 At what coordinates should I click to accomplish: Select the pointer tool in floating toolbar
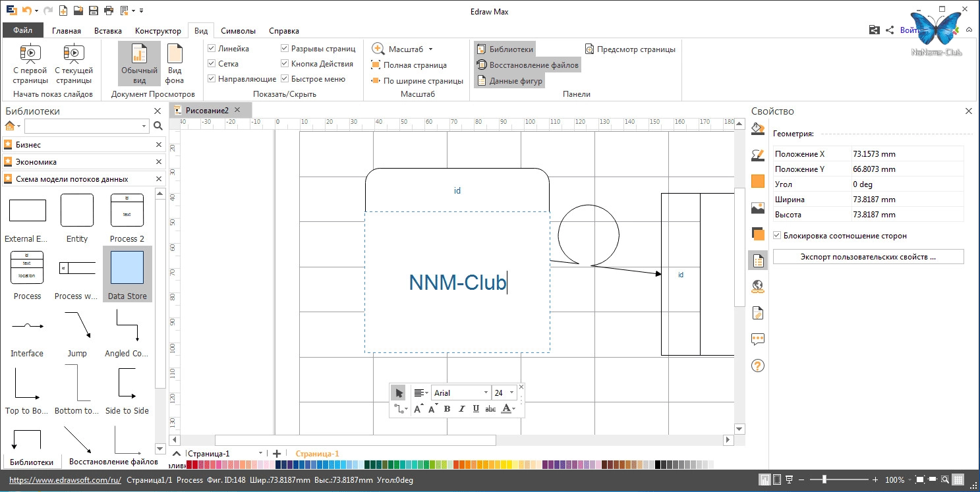[x=399, y=393]
